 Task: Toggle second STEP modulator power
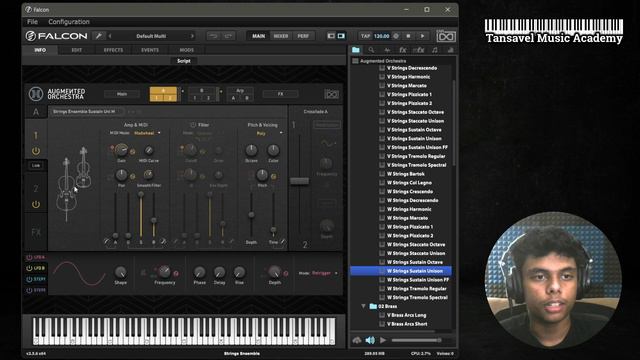29,291
